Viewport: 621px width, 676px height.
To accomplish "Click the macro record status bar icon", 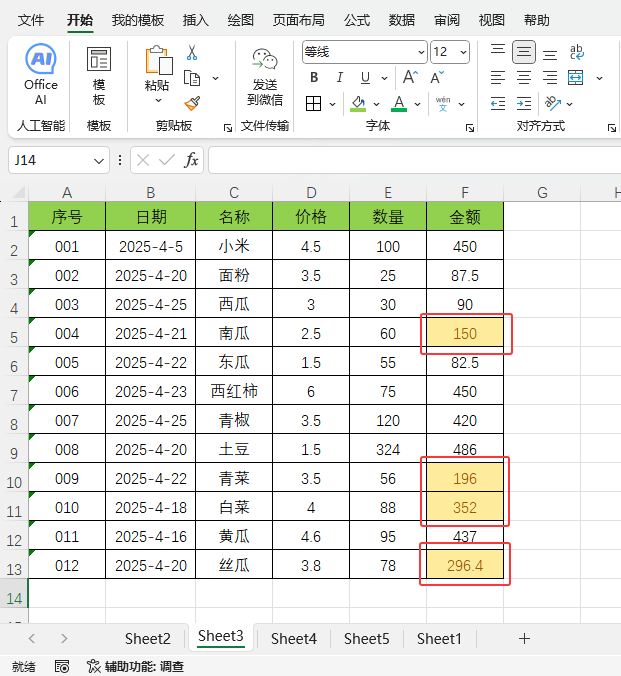I will [62, 667].
